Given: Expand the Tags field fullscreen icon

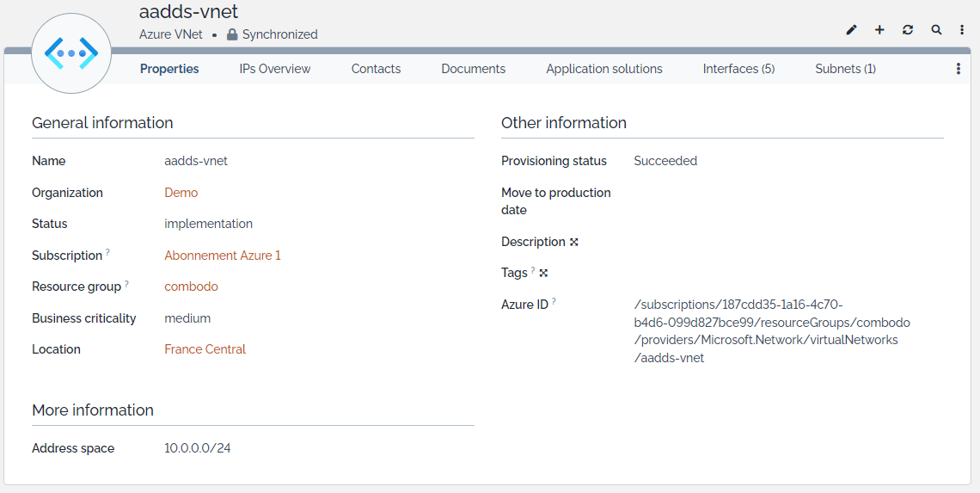Looking at the screenshot, I should (543, 274).
